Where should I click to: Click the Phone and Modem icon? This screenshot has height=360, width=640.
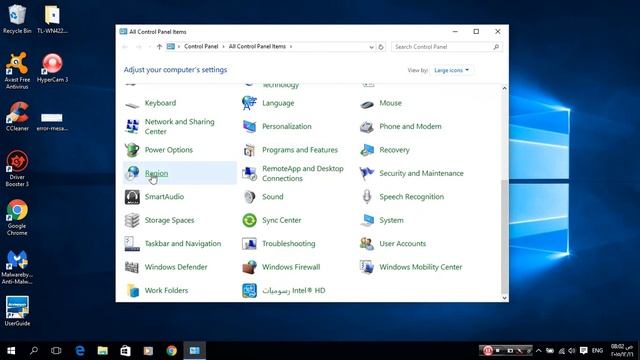(367, 127)
